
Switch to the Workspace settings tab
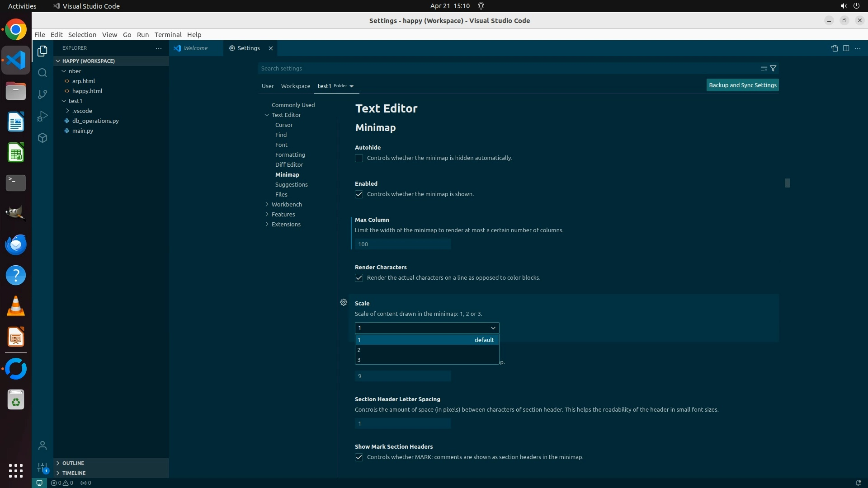tap(295, 86)
